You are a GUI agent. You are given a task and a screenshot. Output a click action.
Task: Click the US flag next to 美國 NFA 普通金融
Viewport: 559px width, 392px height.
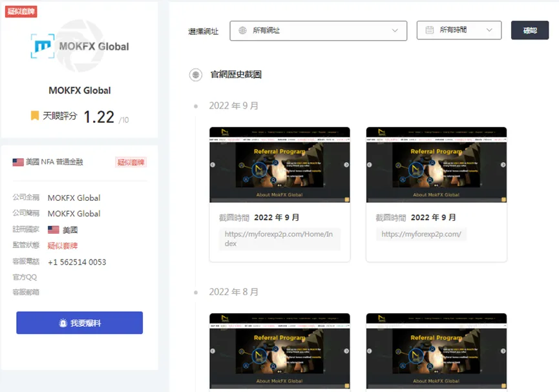click(18, 162)
